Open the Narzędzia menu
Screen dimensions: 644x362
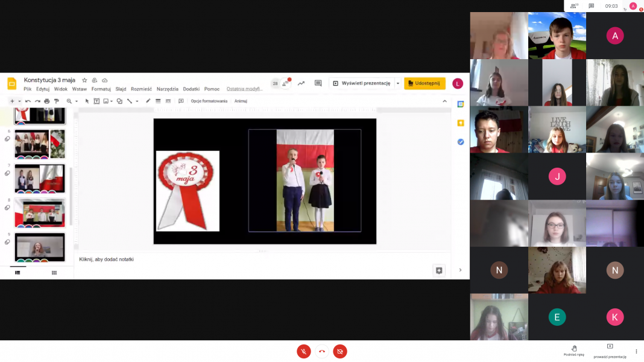167,89
